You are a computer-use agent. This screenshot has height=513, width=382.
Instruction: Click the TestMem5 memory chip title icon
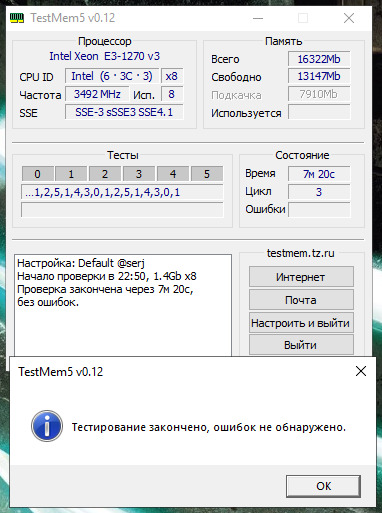coord(17,18)
